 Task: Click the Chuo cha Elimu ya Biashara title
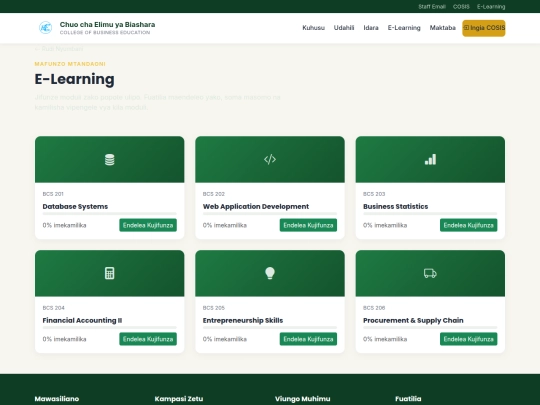107,24
